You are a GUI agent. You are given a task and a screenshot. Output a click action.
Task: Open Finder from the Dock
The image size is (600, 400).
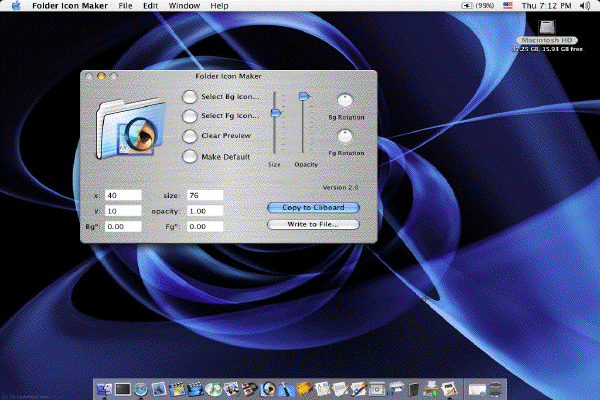(104, 389)
